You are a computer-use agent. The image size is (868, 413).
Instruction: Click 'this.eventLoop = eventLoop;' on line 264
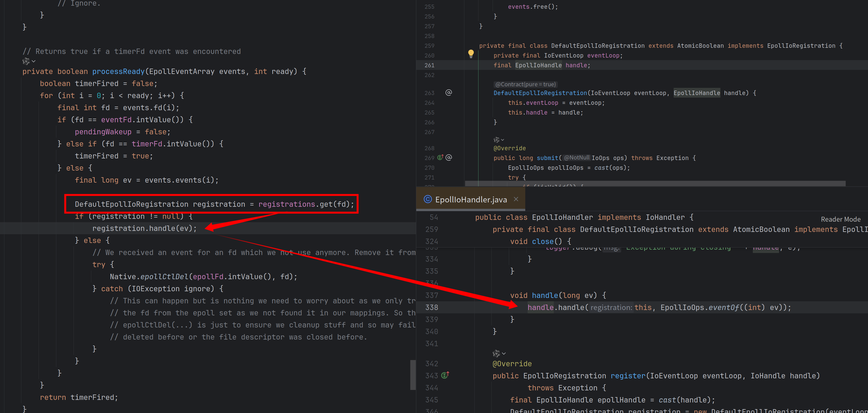point(556,103)
